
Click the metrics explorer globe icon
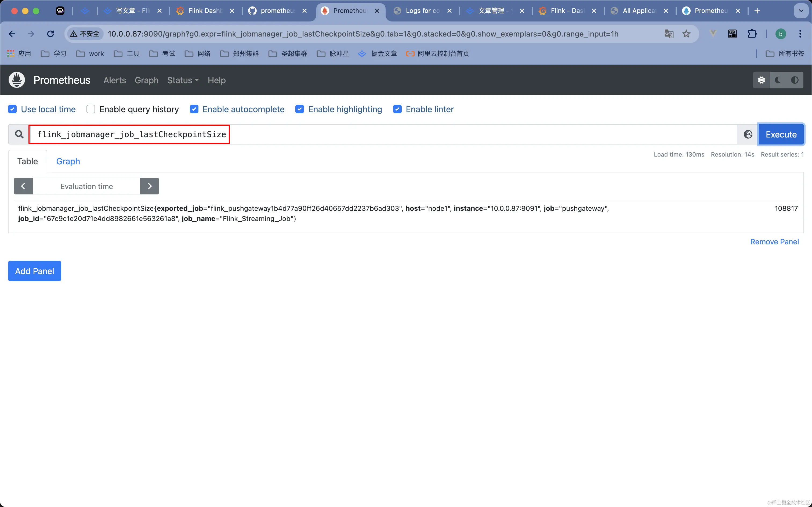click(748, 135)
